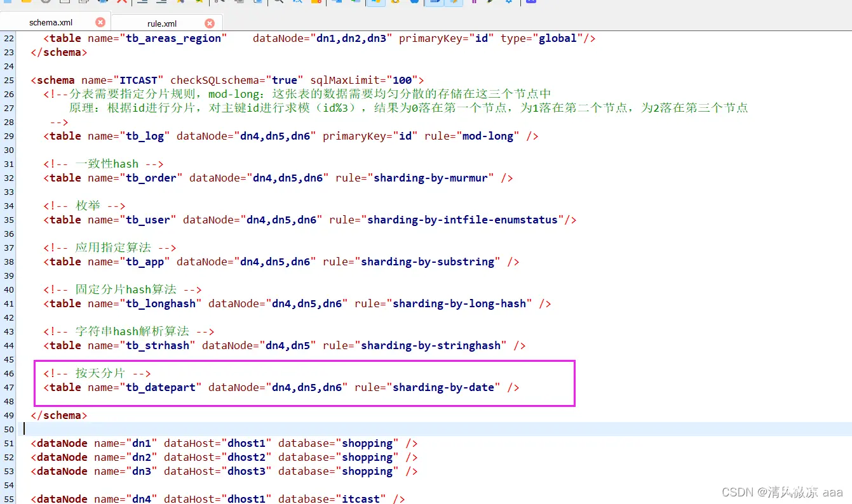Click primaryKey "id" on the tb_log line
Viewport: 852px width, 504px height.
point(405,136)
